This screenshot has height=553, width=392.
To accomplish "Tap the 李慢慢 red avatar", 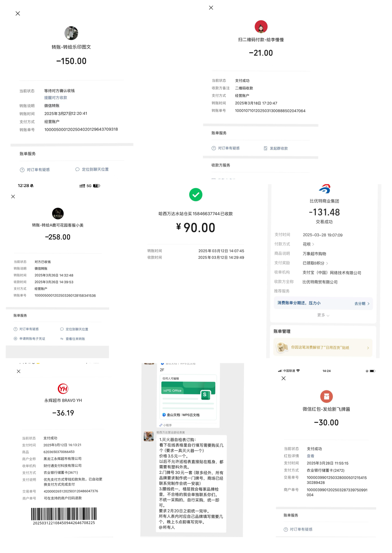I will pyautogui.click(x=261, y=27).
